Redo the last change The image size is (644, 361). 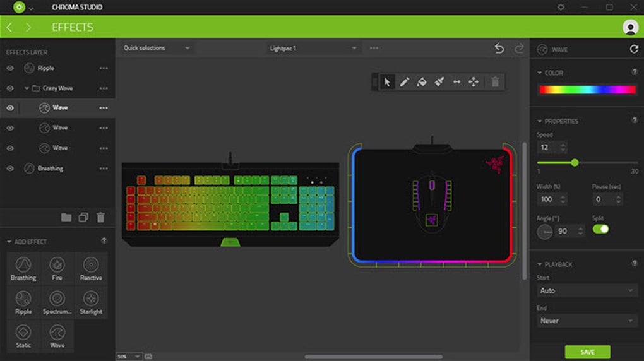pos(519,49)
